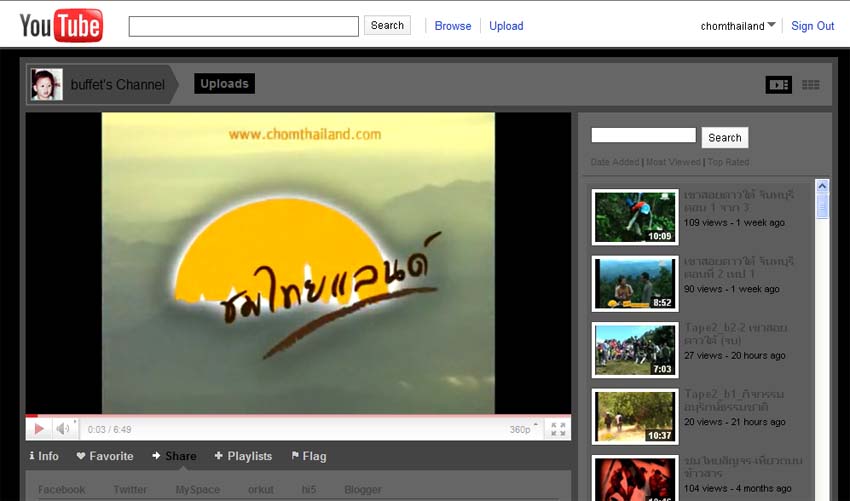The image size is (850, 501).
Task: Click the video progress bar
Action: coord(298,416)
